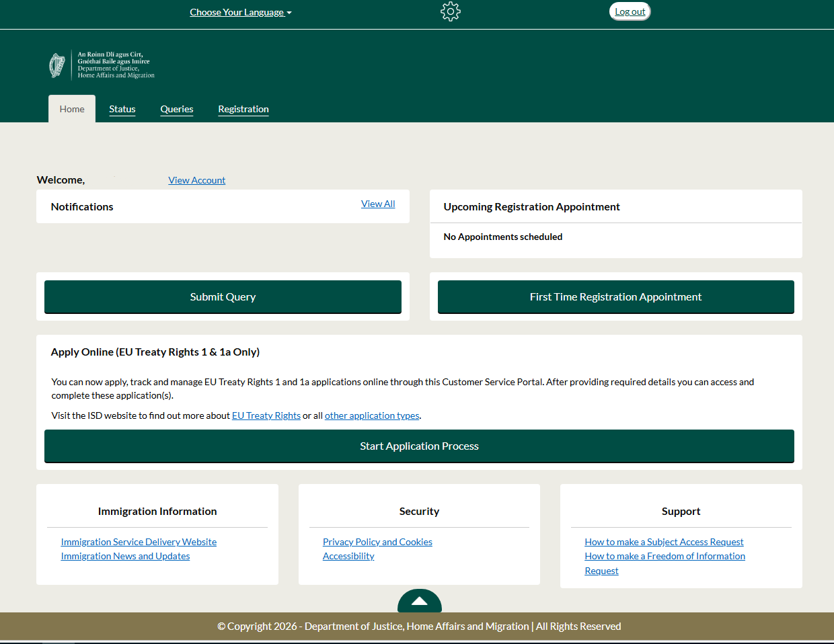
Task: Open the View Account link
Action: 197,180
